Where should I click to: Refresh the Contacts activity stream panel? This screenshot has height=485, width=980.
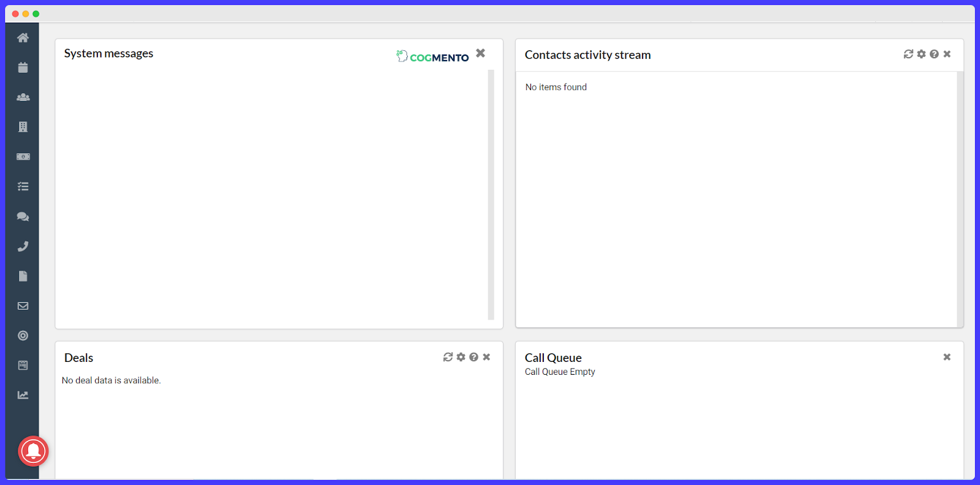coord(908,54)
